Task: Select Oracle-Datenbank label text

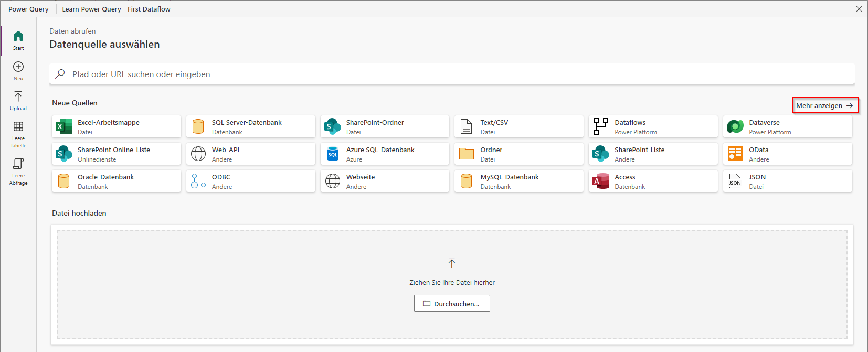Action: click(106, 177)
